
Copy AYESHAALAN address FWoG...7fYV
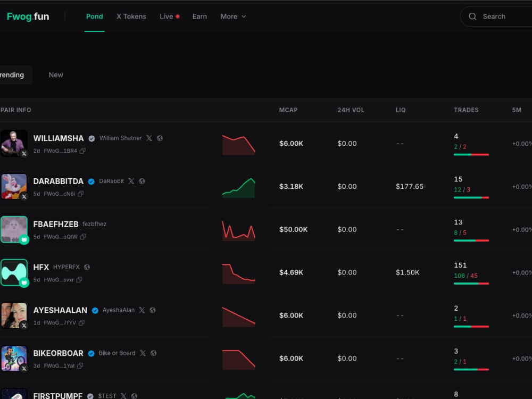(81, 323)
